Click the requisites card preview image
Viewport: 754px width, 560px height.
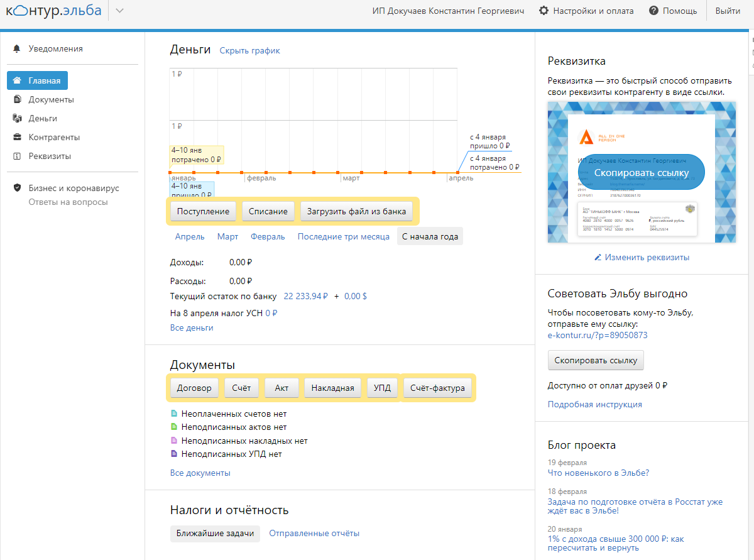pos(642,172)
